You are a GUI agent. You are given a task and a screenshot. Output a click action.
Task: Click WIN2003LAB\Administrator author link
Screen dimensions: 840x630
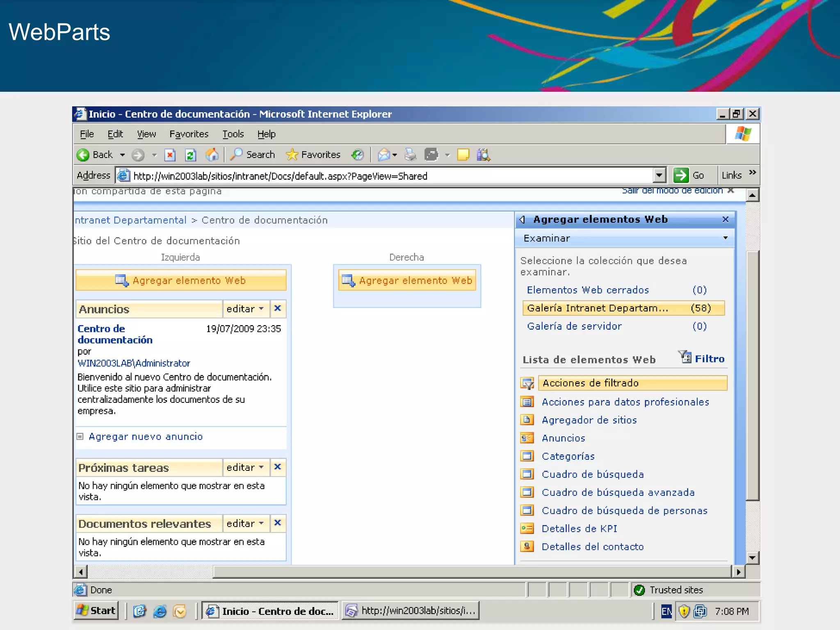pyautogui.click(x=134, y=363)
